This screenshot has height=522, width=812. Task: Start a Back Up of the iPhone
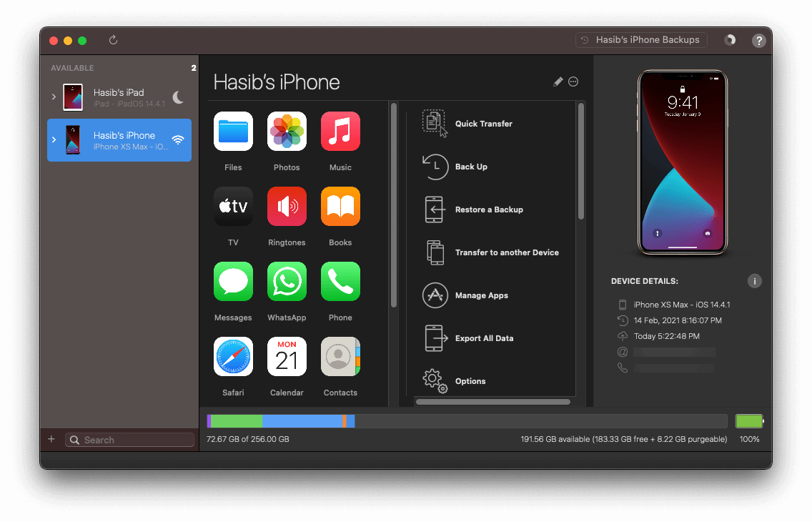coord(471,167)
